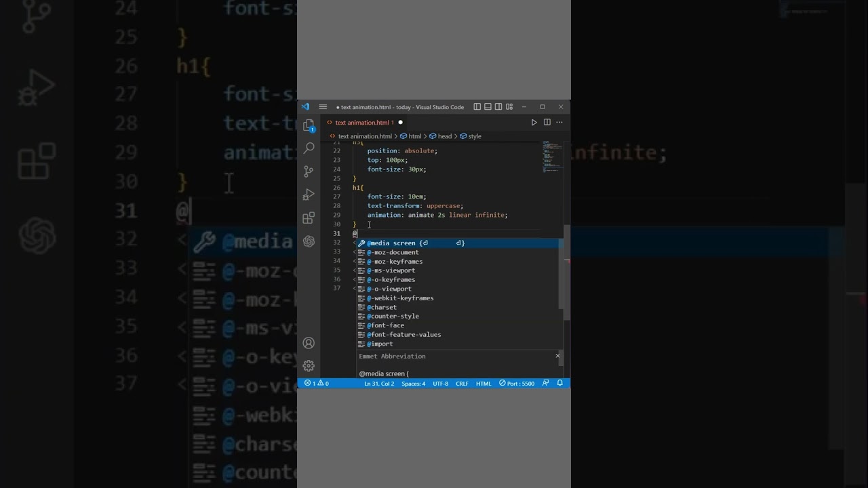Choose the @media screen Emmet suggestion
868x488 pixels.
tap(458, 243)
